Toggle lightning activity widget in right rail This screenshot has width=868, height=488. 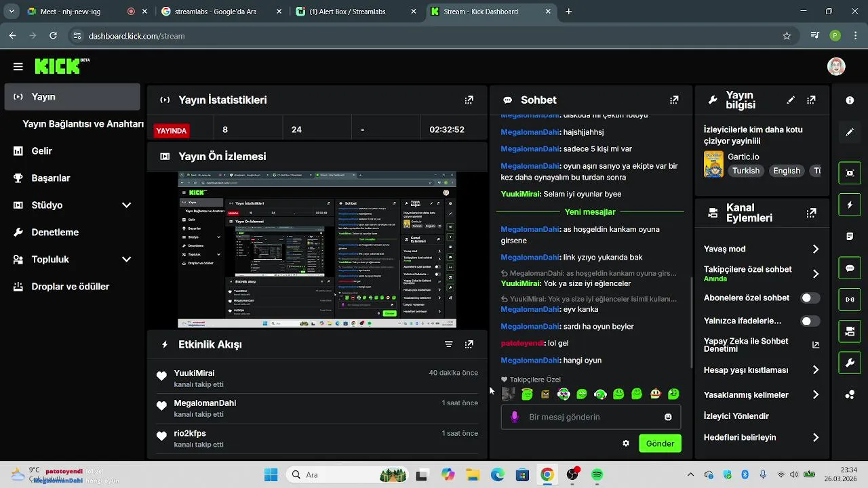click(x=850, y=205)
